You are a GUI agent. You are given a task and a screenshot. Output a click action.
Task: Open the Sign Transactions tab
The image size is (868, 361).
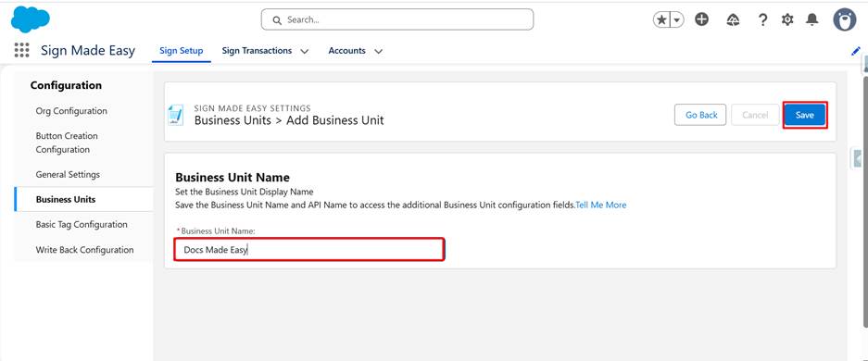[257, 51]
